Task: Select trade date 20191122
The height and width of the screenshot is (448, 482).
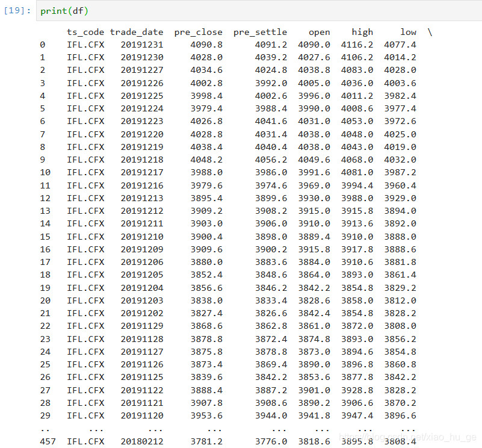Action: tap(142, 390)
